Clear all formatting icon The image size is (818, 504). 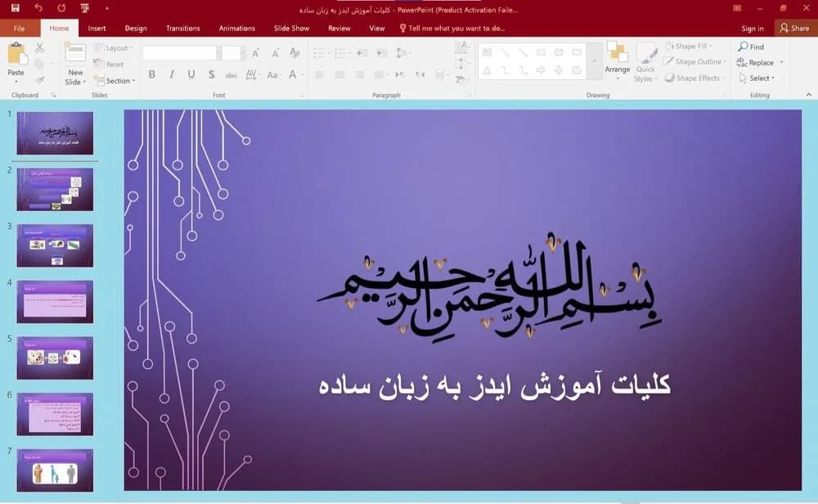pos(294,52)
